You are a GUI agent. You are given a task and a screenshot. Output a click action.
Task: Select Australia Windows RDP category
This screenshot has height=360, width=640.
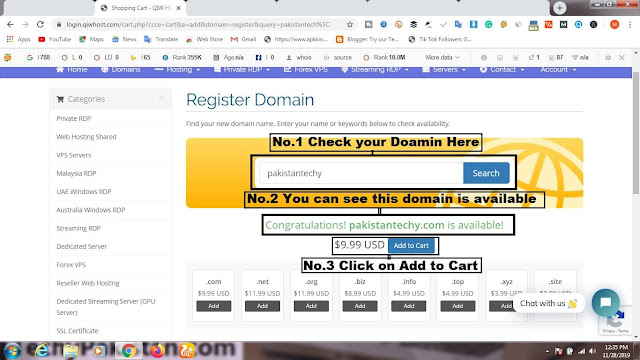[91, 210]
